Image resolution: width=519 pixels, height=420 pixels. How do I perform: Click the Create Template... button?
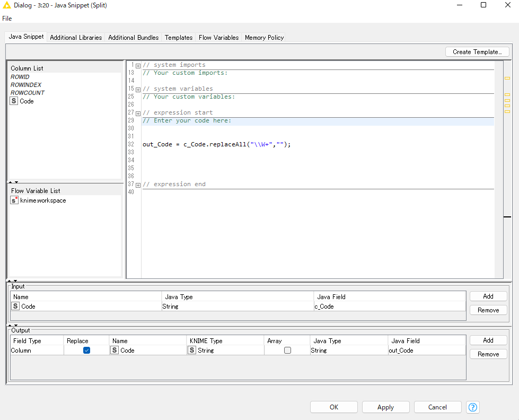(477, 51)
